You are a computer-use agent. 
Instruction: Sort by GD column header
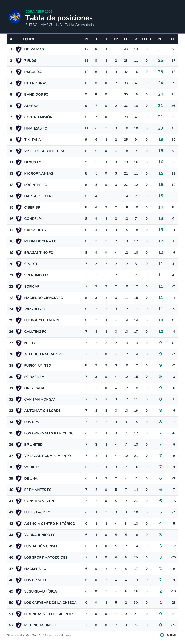[x=173, y=39]
